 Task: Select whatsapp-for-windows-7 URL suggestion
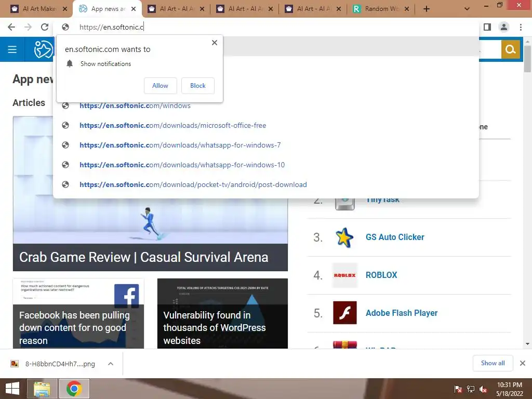click(265, 145)
